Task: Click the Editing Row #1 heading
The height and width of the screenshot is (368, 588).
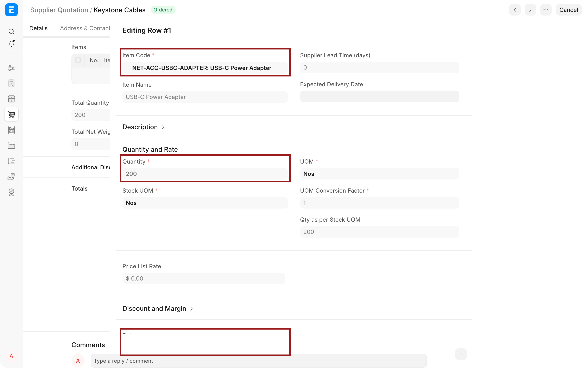Action: 147,30
